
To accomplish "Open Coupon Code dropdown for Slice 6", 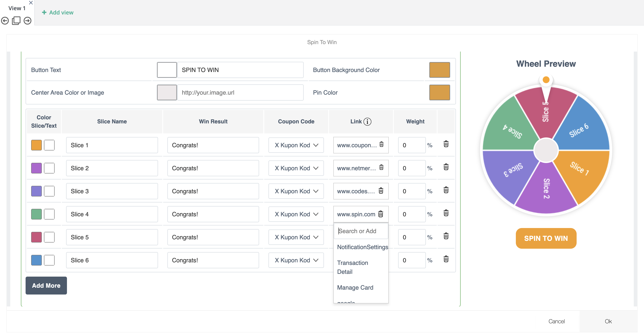I will pos(296,260).
